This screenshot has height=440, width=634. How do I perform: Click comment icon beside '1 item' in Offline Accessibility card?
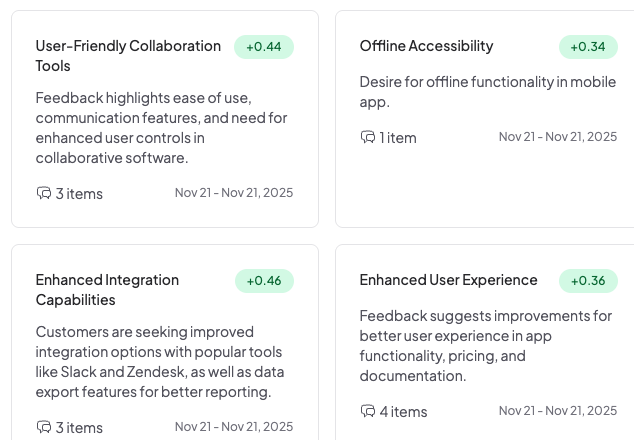coord(367,137)
